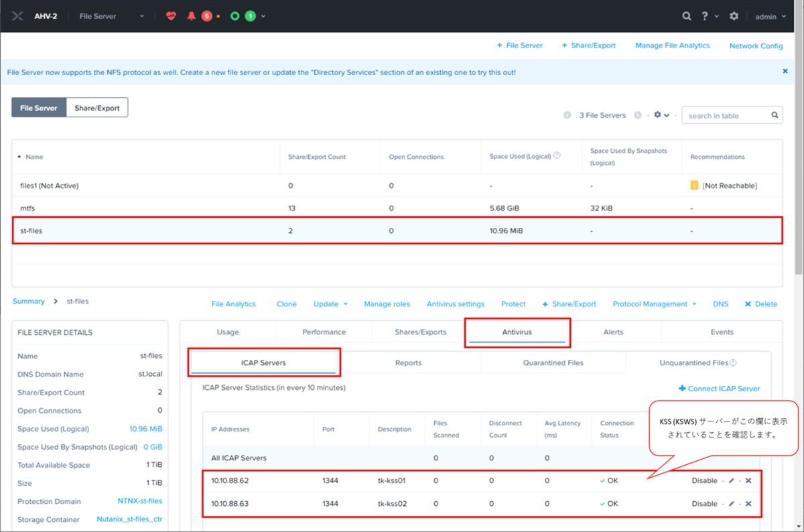Image resolution: width=804 pixels, height=532 pixels.
Task: Expand the Update dropdown menu
Action: tap(330, 304)
